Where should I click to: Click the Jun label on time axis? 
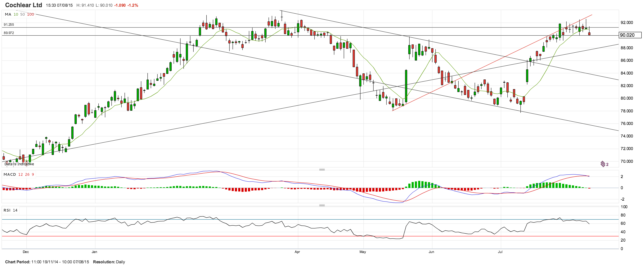pos(431,252)
